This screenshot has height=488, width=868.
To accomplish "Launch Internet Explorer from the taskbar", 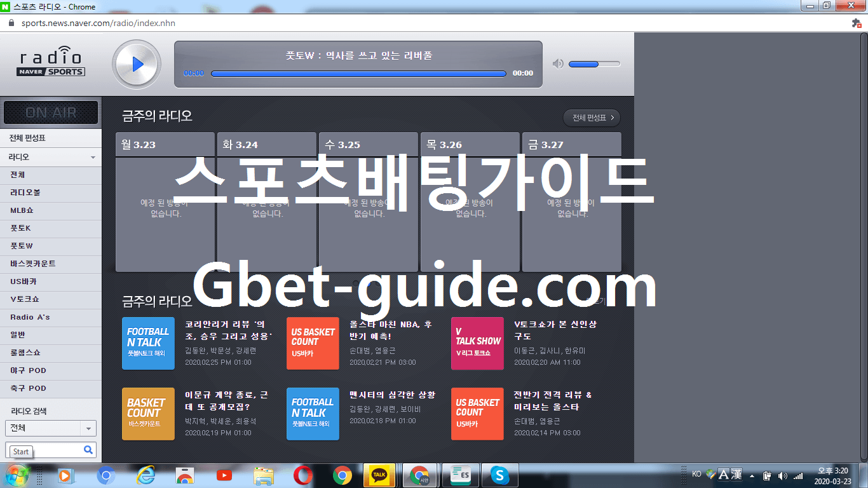I will click(x=146, y=475).
